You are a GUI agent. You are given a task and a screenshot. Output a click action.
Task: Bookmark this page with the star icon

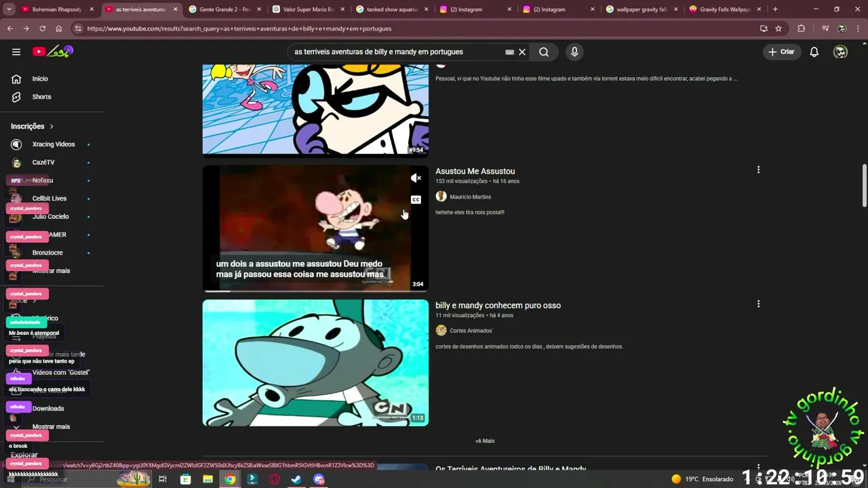778,28
